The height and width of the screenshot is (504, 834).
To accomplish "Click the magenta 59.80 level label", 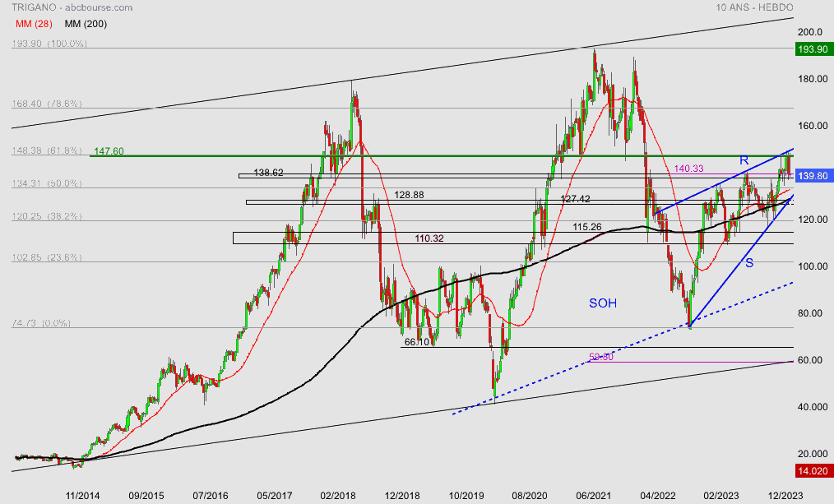I will 601,357.
